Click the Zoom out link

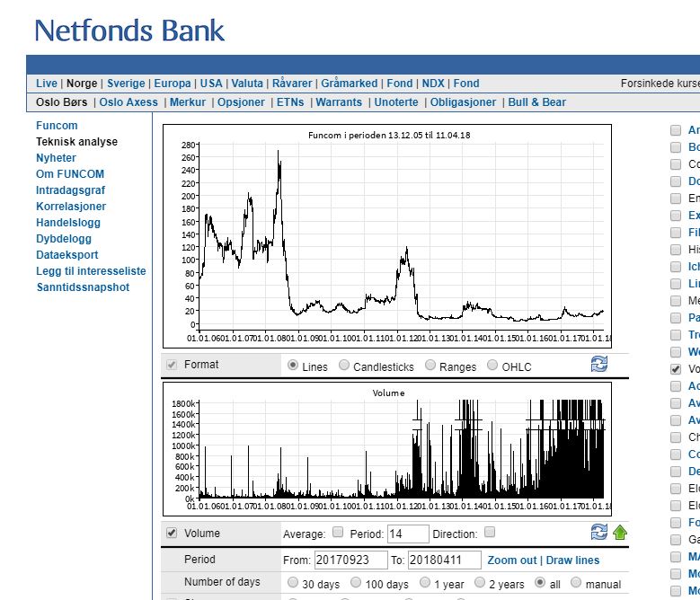tap(511, 560)
